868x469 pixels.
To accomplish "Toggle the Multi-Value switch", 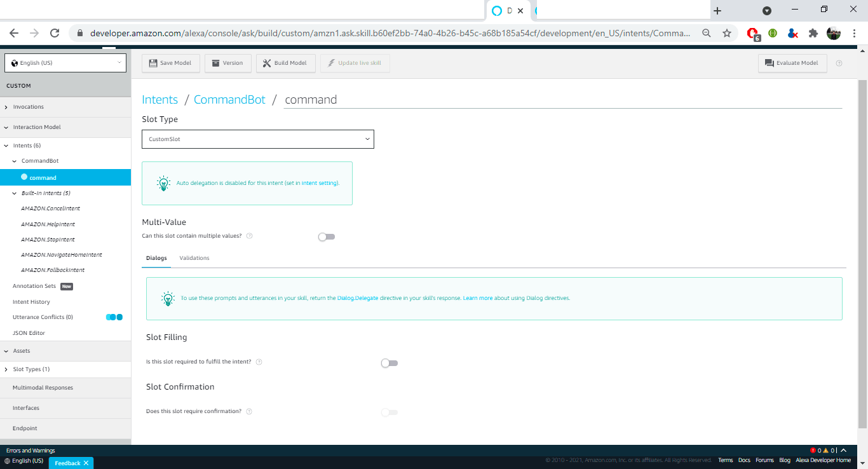I will 327,236.
